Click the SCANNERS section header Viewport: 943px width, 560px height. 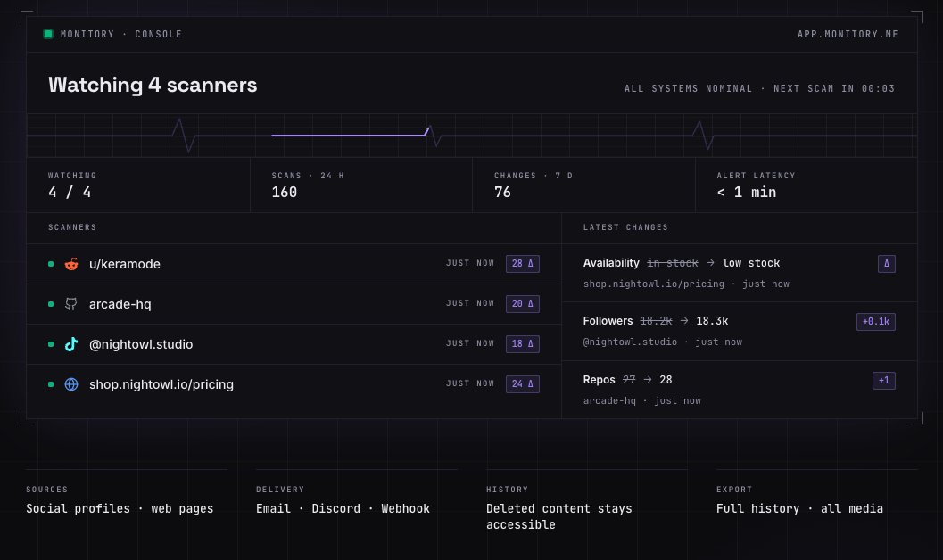(x=72, y=227)
